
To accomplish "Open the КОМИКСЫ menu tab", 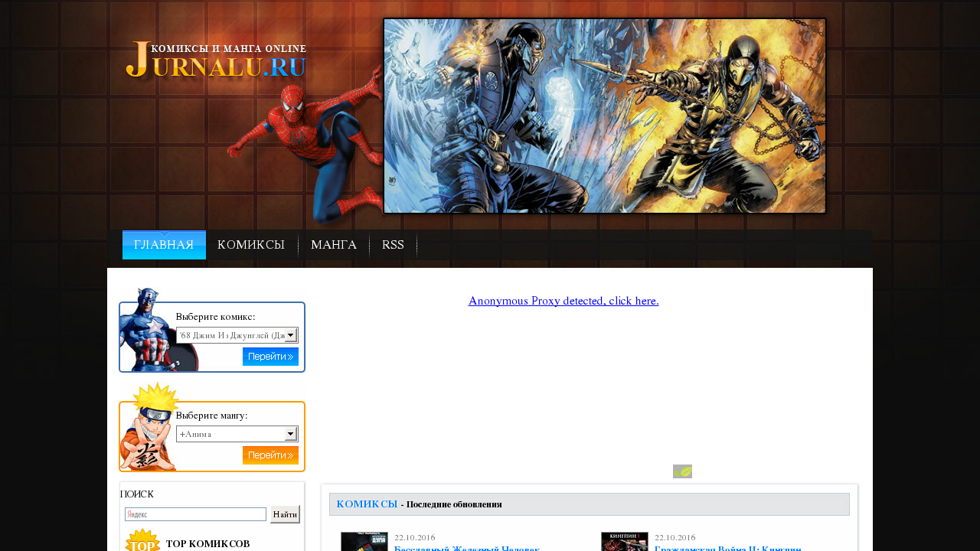I will pyautogui.click(x=251, y=245).
